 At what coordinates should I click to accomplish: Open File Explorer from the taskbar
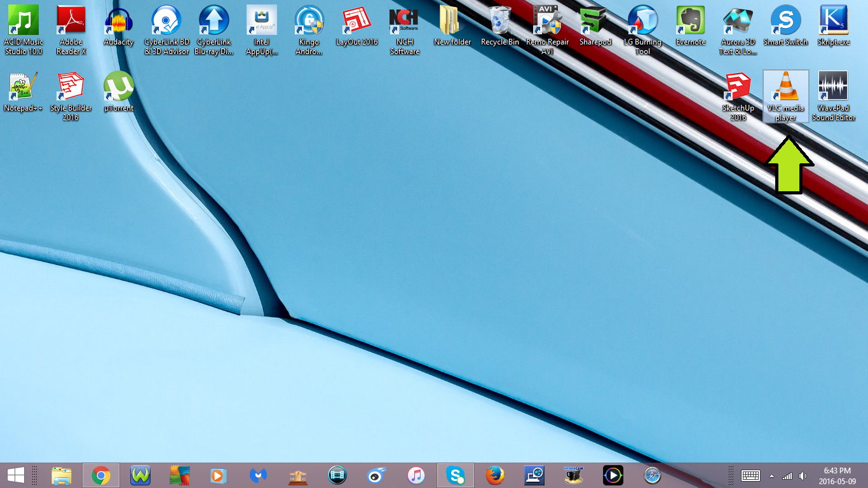pos(62,475)
